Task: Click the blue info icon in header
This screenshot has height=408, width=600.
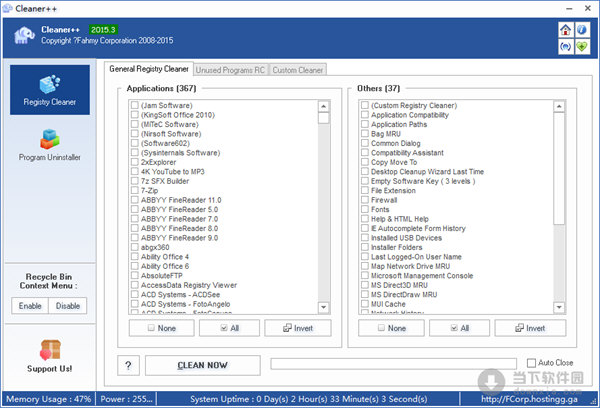Action: (x=582, y=30)
